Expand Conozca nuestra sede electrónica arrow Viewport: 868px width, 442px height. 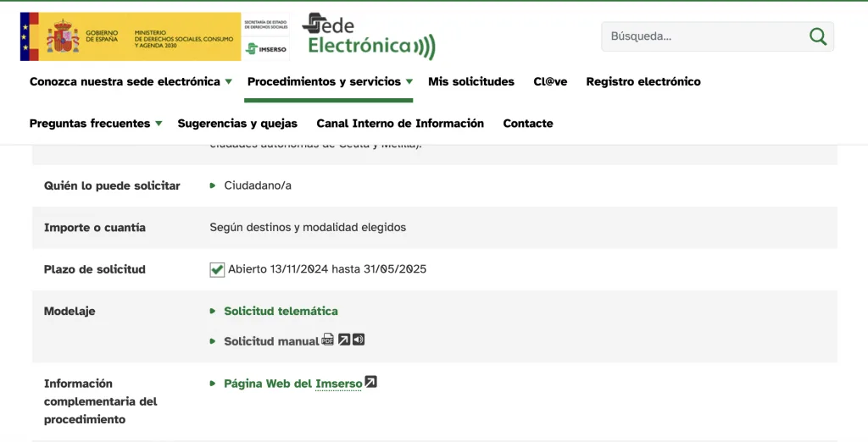pos(228,82)
